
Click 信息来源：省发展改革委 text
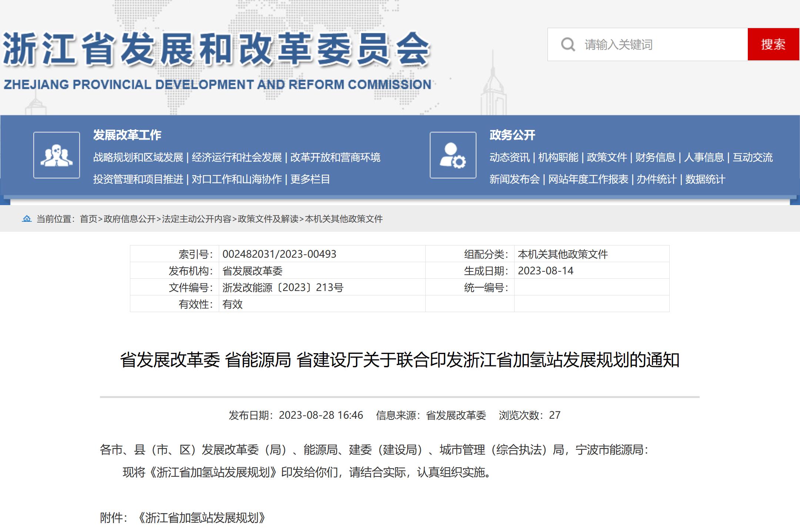tap(431, 415)
